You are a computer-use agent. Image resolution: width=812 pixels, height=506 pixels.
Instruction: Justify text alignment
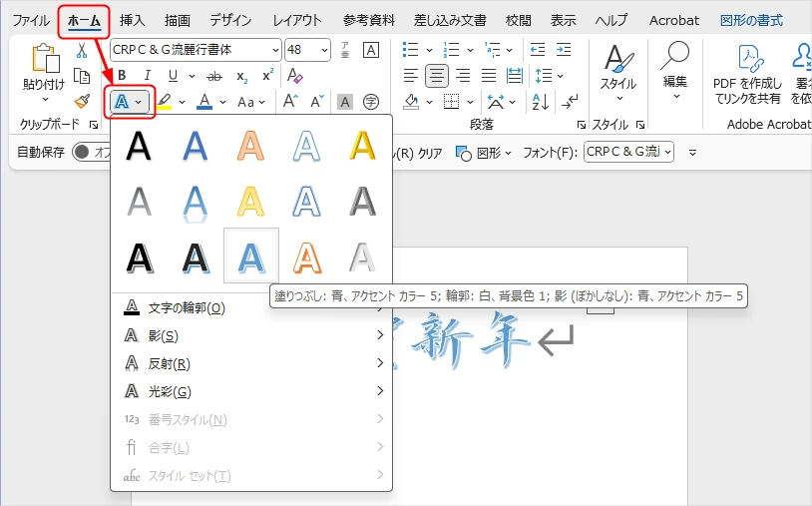[489, 76]
